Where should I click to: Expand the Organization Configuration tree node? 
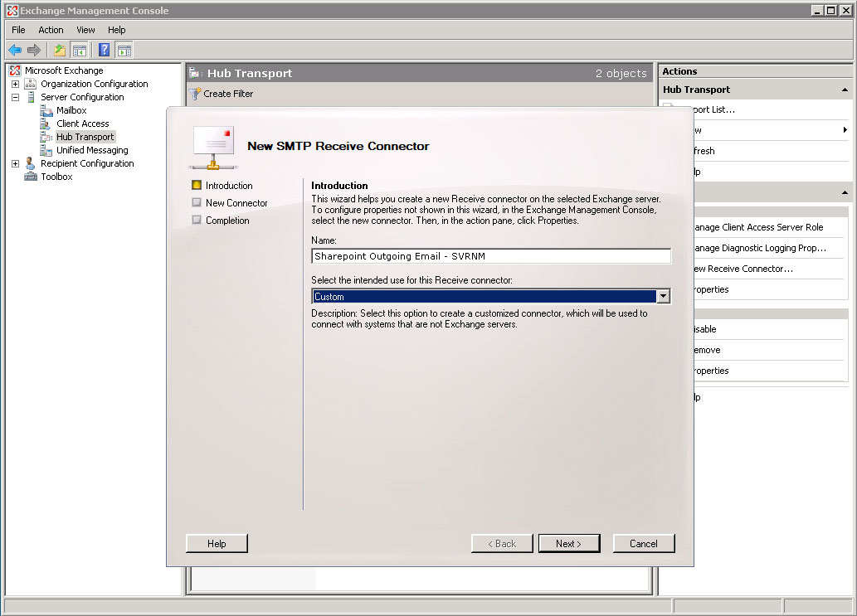(x=15, y=84)
